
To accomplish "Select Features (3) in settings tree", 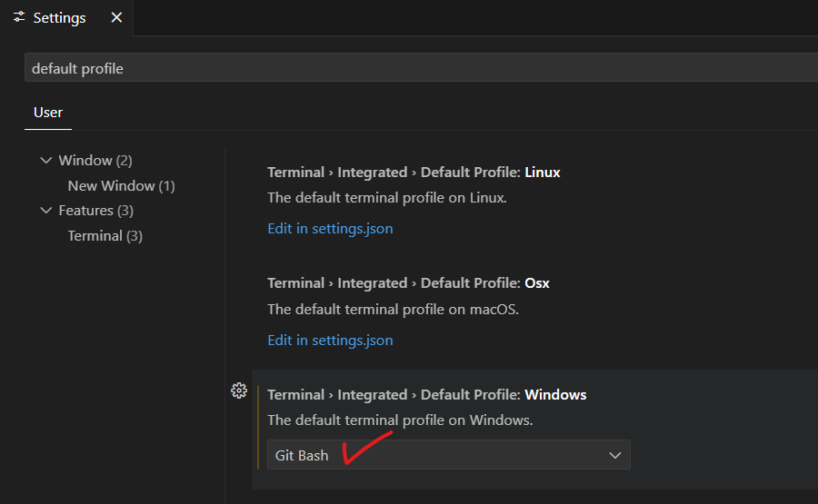I will [95, 211].
